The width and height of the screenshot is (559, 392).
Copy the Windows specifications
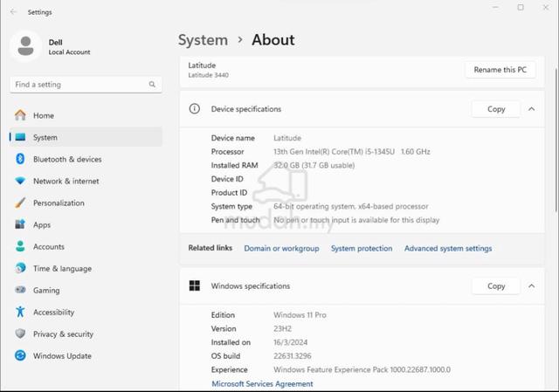pyautogui.click(x=496, y=285)
